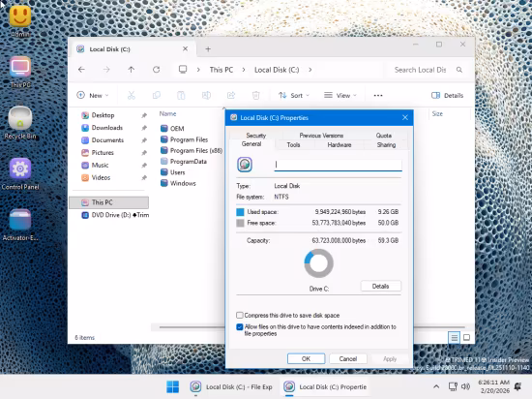Click the Copy toolbar icon

tap(157, 96)
